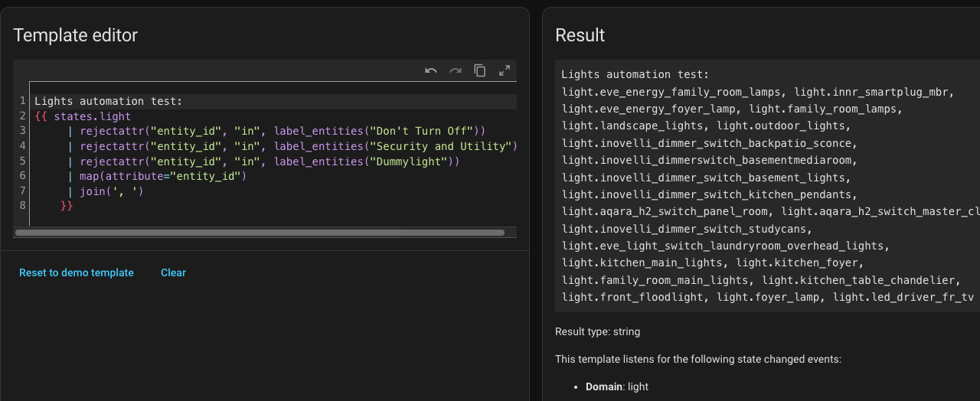Expand editor with the fullscreen icon
Screen dimensions: 980x401
coord(505,71)
